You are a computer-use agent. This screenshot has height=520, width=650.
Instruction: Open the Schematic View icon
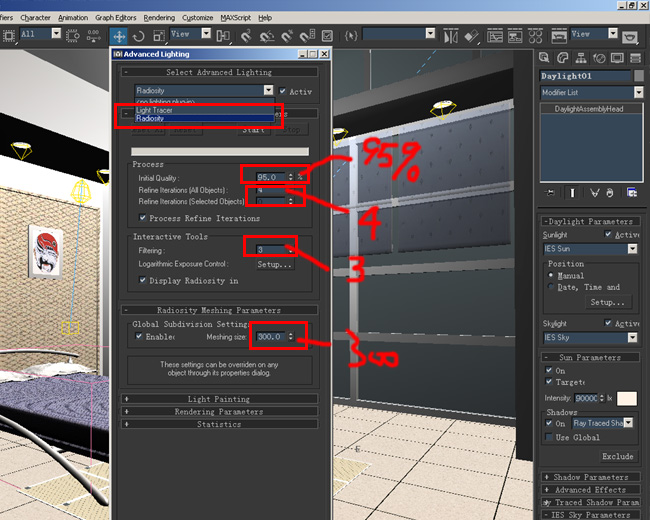(x=515, y=36)
